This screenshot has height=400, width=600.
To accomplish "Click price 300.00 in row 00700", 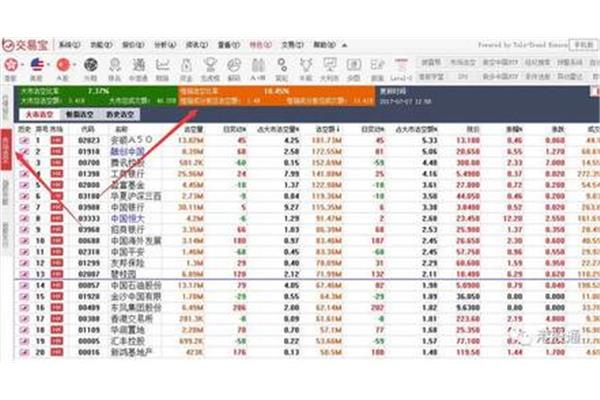I will pyautogui.click(x=468, y=163).
